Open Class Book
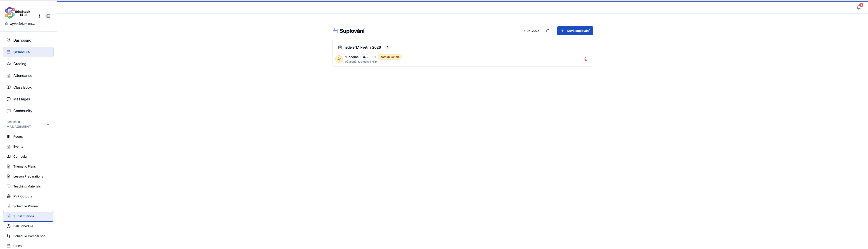The image size is (868, 249). click(x=28, y=88)
